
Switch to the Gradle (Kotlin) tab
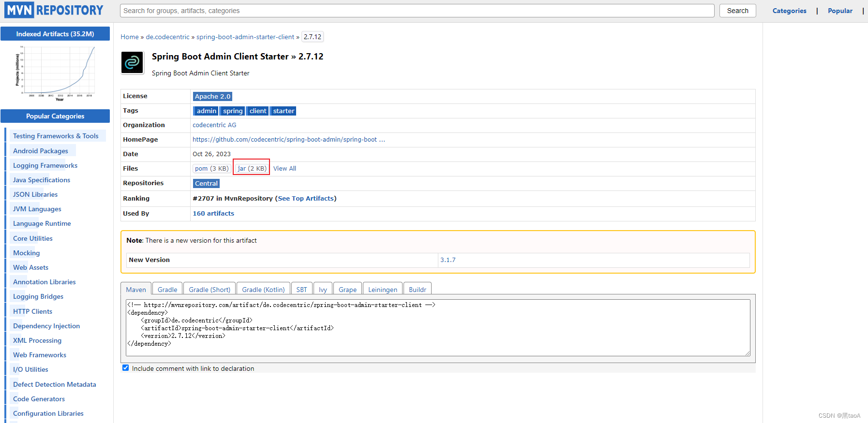tap(263, 289)
